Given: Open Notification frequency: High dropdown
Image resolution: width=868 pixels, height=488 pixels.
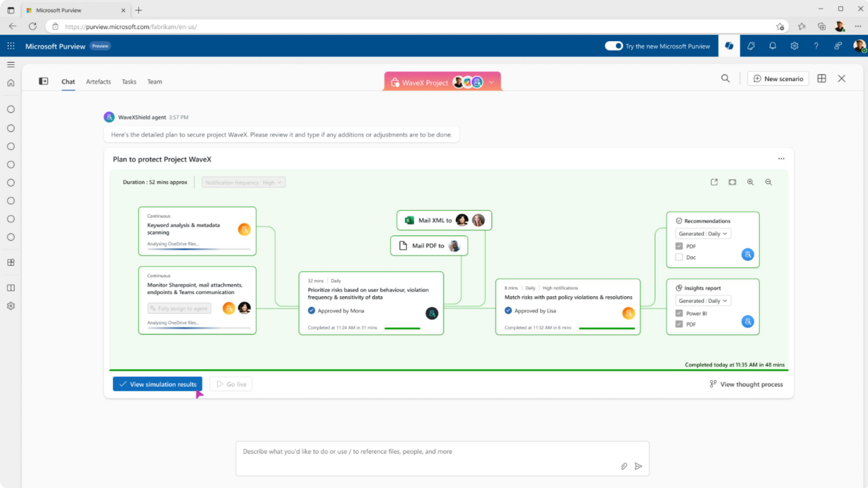Looking at the screenshot, I should point(243,182).
